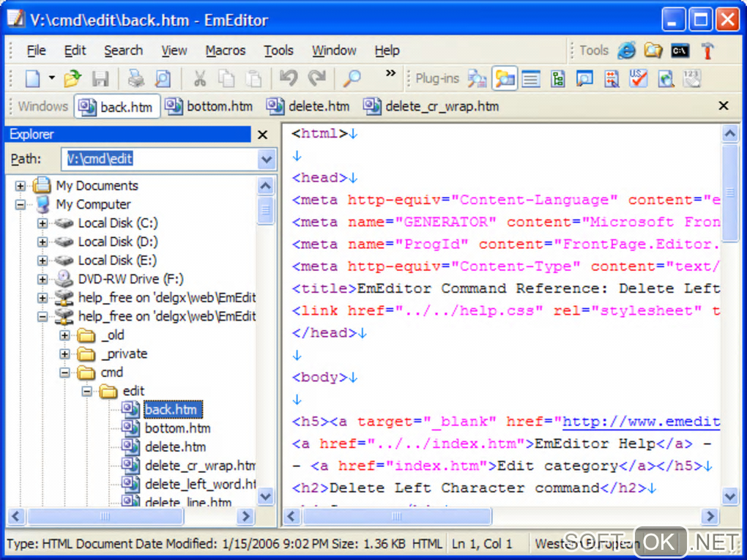The width and height of the screenshot is (747, 560).
Task: Click the http://www.emedit hyperlink in editor
Action: 641,422
